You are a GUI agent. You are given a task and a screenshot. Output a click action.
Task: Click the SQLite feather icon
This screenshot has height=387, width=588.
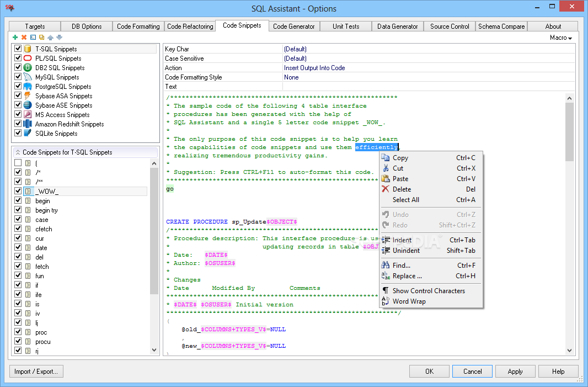(x=28, y=133)
